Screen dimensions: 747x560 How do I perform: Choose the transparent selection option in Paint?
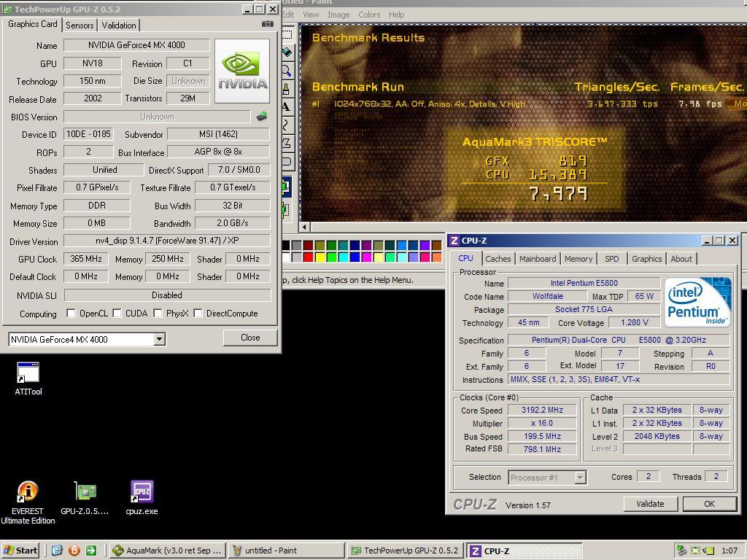pyautogui.click(x=286, y=209)
